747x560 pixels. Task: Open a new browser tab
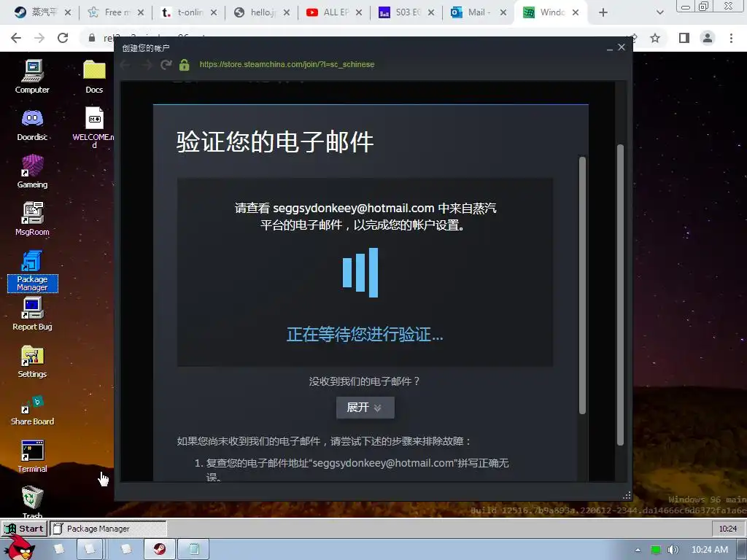point(603,12)
